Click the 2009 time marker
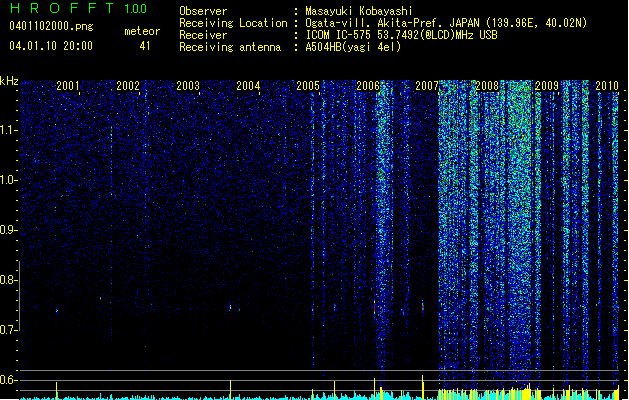The height and width of the screenshot is (400, 629). point(547,85)
